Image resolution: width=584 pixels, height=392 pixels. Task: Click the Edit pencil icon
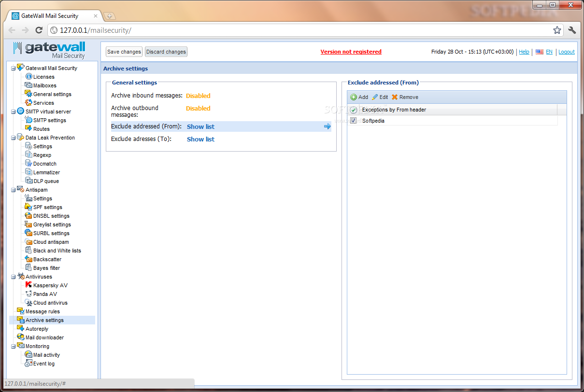(375, 97)
